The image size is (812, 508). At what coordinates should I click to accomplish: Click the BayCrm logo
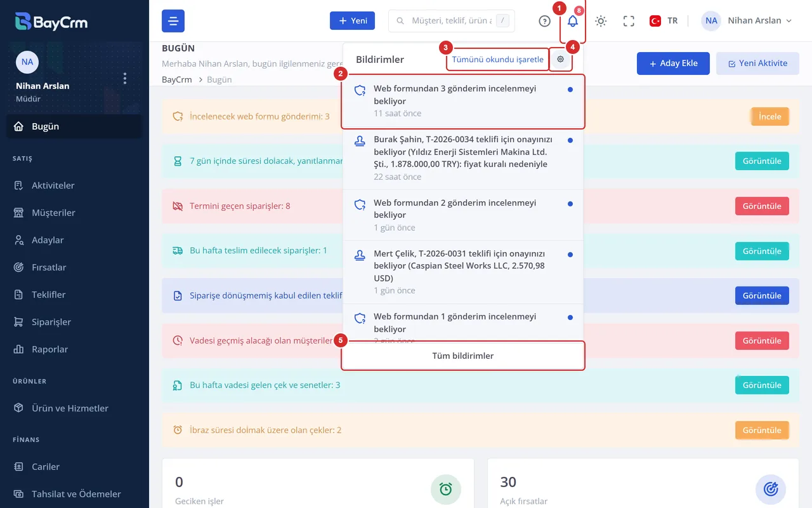pos(51,22)
